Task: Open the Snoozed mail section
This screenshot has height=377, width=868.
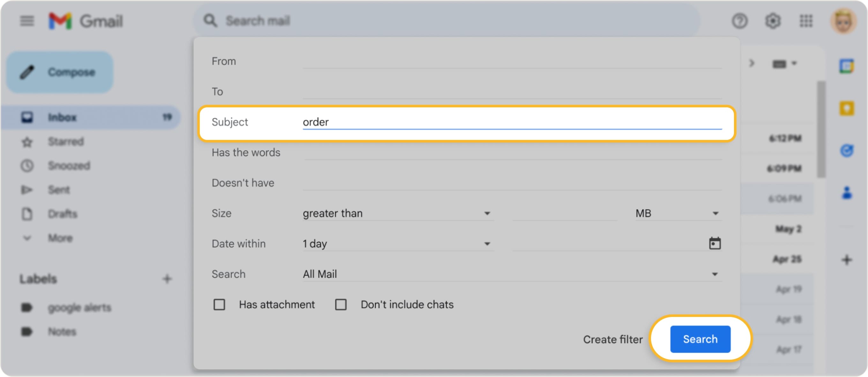Action: pyautogui.click(x=69, y=165)
